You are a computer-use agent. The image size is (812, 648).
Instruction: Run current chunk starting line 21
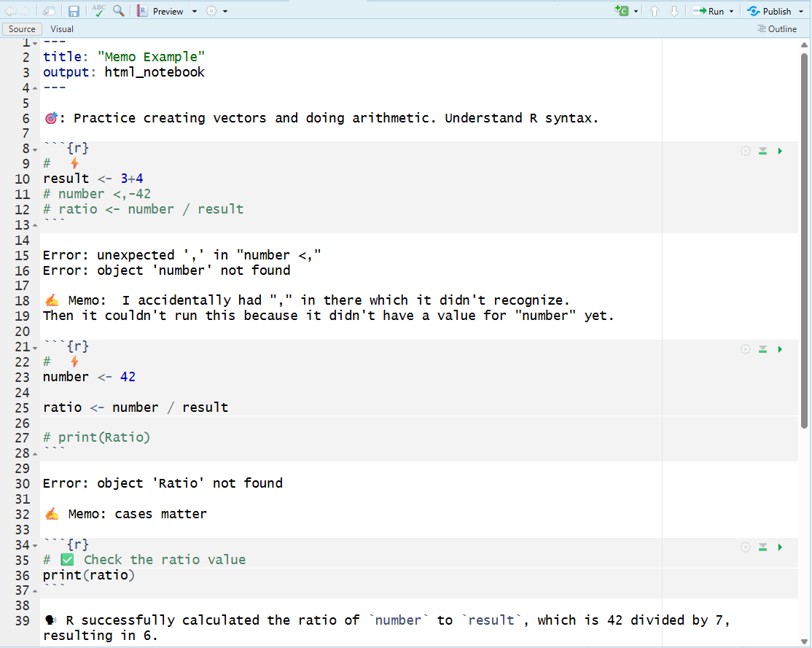pos(780,349)
